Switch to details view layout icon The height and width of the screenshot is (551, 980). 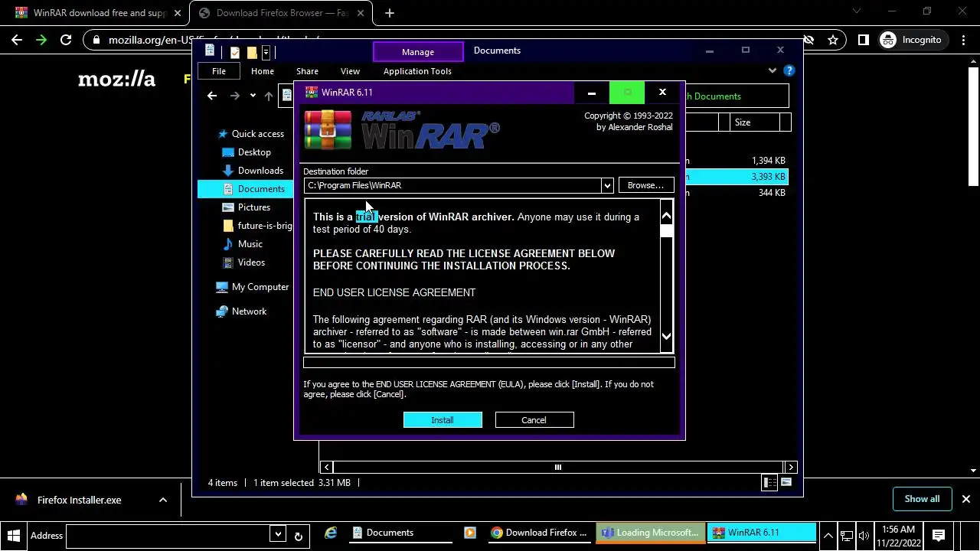point(770,482)
